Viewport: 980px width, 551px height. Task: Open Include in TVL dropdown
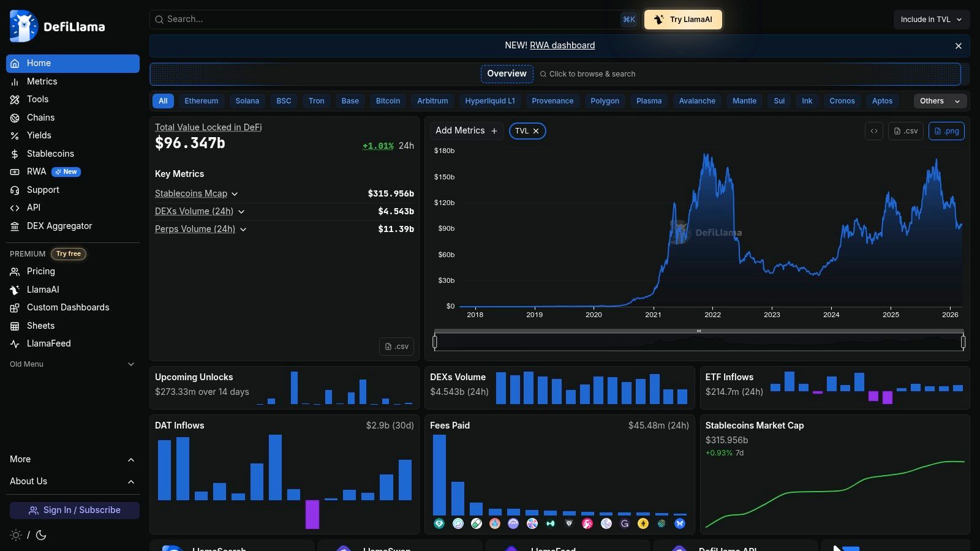click(932, 19)
